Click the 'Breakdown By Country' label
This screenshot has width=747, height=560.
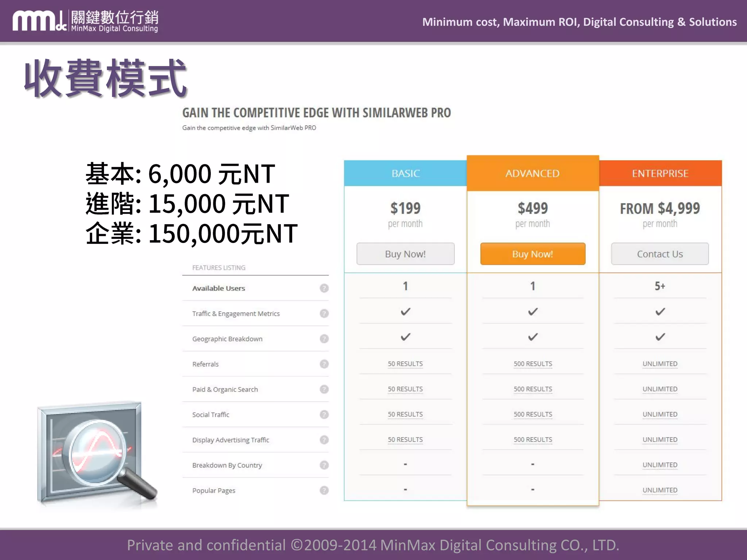coord(227,465)
